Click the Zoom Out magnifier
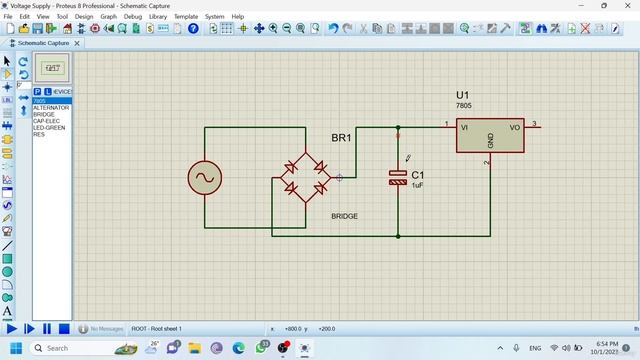640x360 pixels. tap(287, 28)
